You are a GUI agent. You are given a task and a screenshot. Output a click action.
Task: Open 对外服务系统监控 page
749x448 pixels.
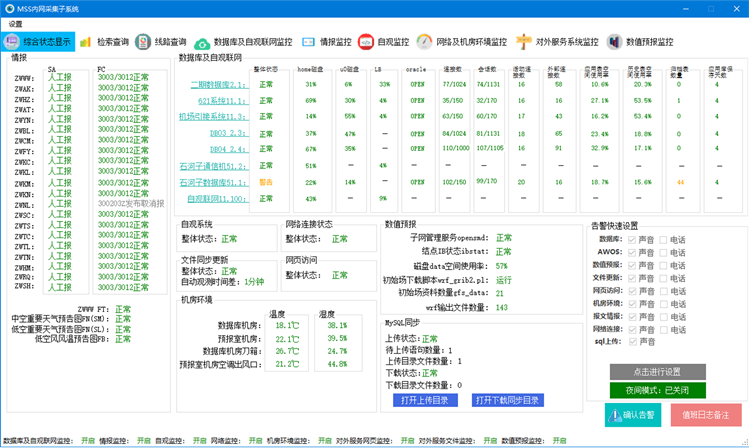(557, 43)
